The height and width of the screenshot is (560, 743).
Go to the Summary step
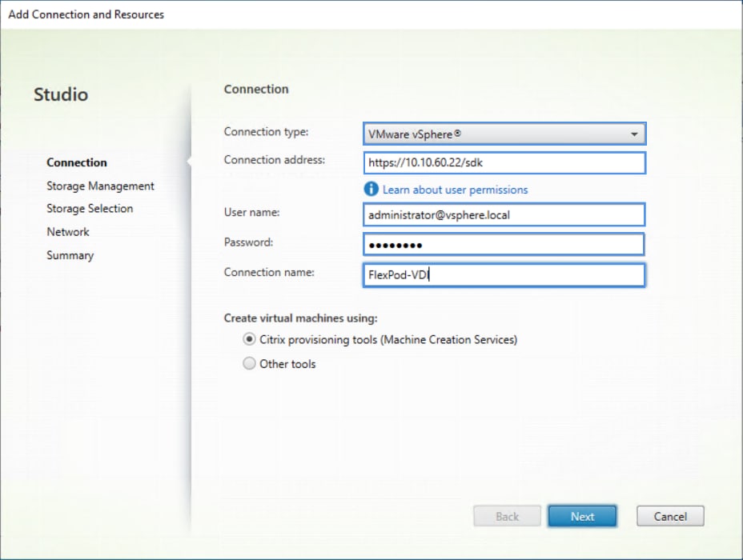coord(70,256)
